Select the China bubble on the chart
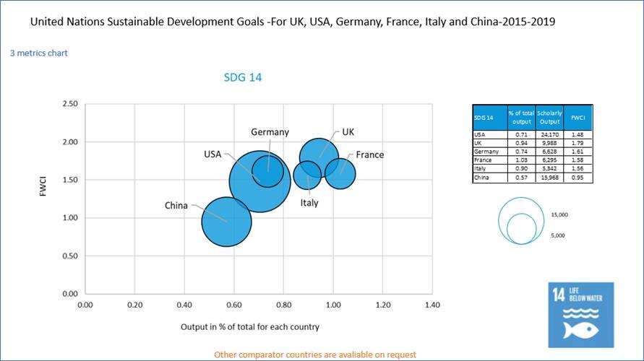644x361 pixels. tap(226, 219)
